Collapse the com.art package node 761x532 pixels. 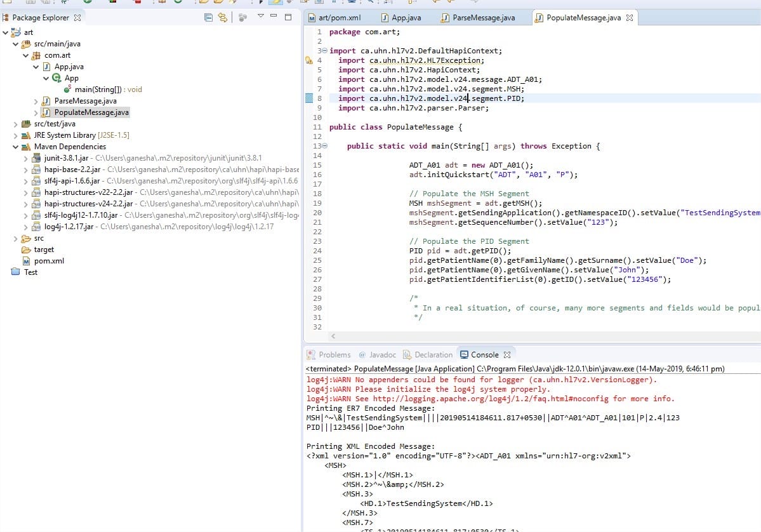pyautogui.click(x=26, y=55)
